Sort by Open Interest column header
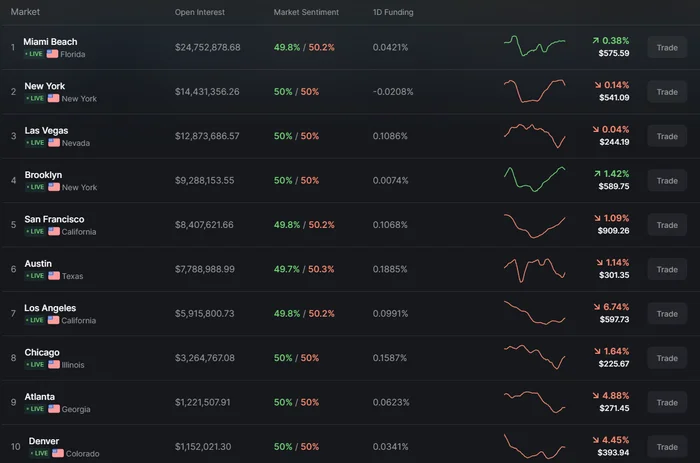Image resolution: width=700 pixels, height=463 pixels. (x=200, y=12)
